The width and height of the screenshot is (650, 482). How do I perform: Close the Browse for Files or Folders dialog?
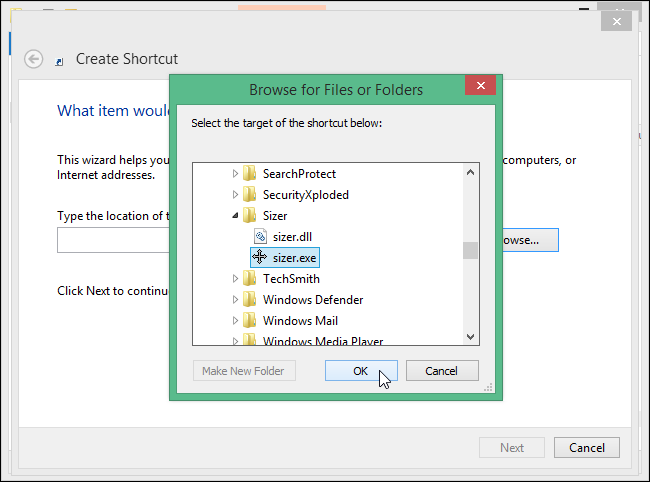point(480,86)
